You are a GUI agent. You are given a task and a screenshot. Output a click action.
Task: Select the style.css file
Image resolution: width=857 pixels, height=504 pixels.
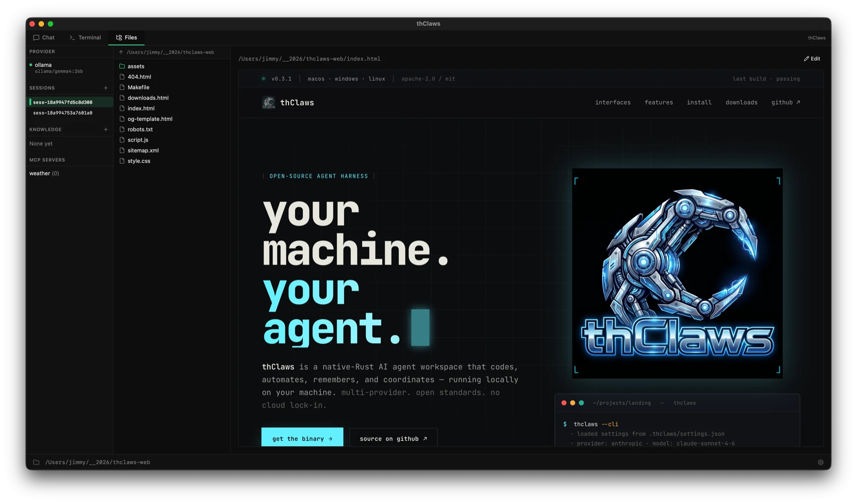click(x=138, y=161)
